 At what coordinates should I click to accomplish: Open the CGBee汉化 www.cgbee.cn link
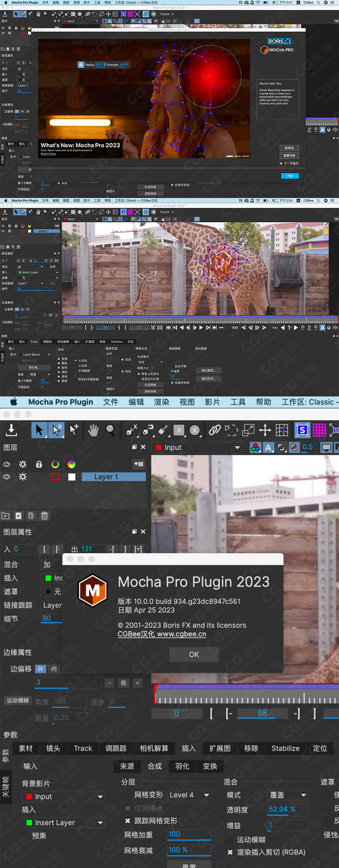(162, 634)
